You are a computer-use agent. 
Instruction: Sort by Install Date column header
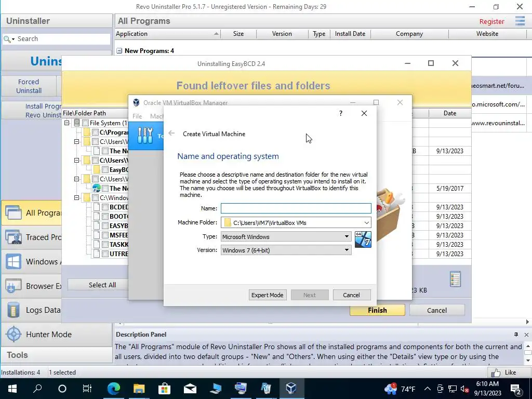(x=350, y=34)
